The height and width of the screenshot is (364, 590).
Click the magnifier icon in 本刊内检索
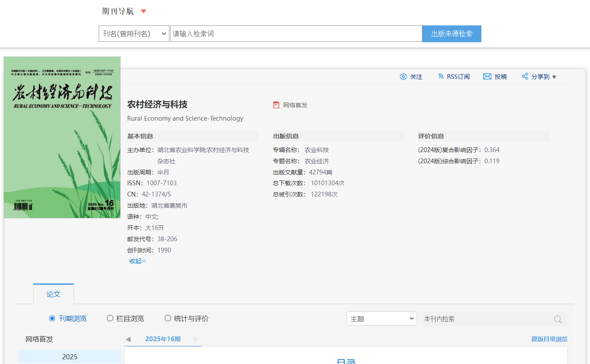click(x=558, y=319)
